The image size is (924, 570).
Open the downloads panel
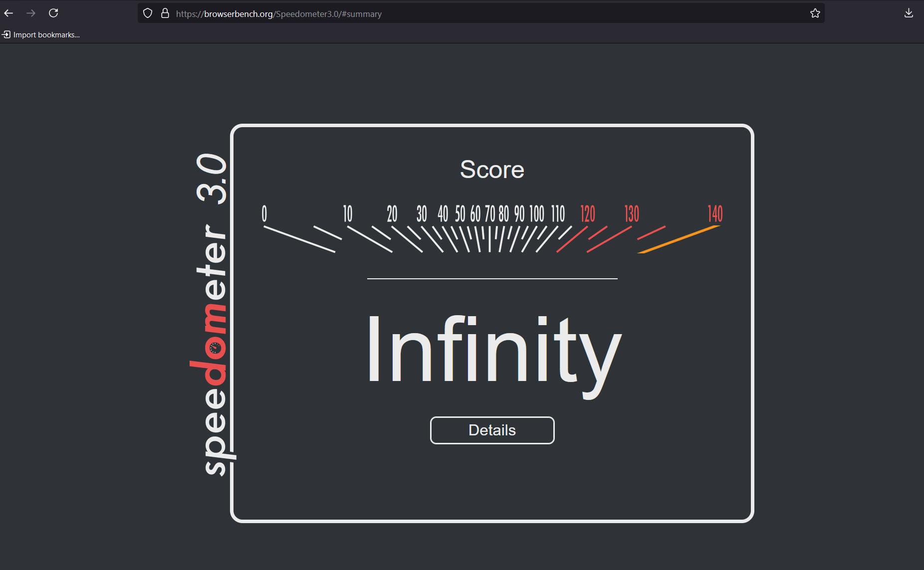909,13
